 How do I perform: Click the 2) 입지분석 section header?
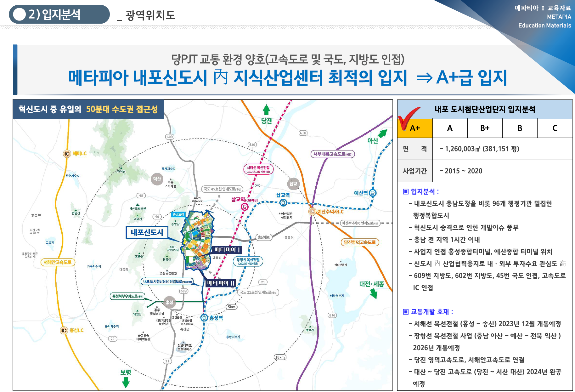point(59,14)
